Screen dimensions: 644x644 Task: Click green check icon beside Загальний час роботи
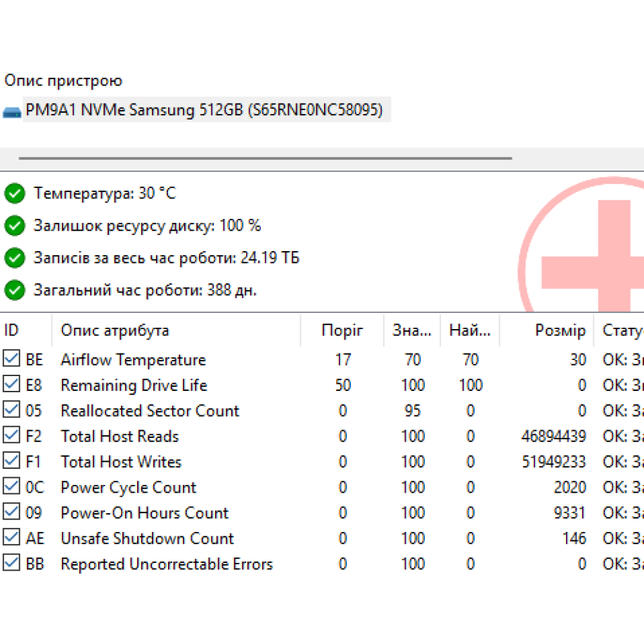[x=14, y=290]
